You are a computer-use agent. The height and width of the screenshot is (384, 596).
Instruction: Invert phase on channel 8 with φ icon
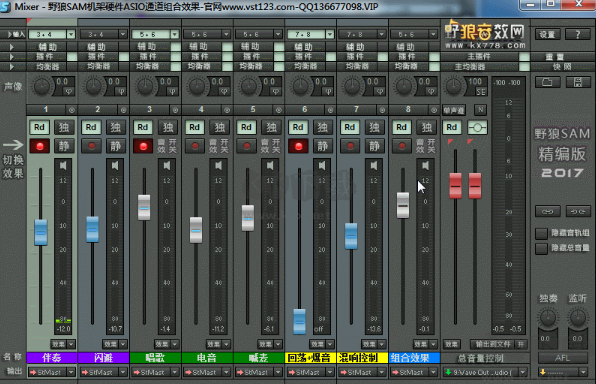coord(430,92)
